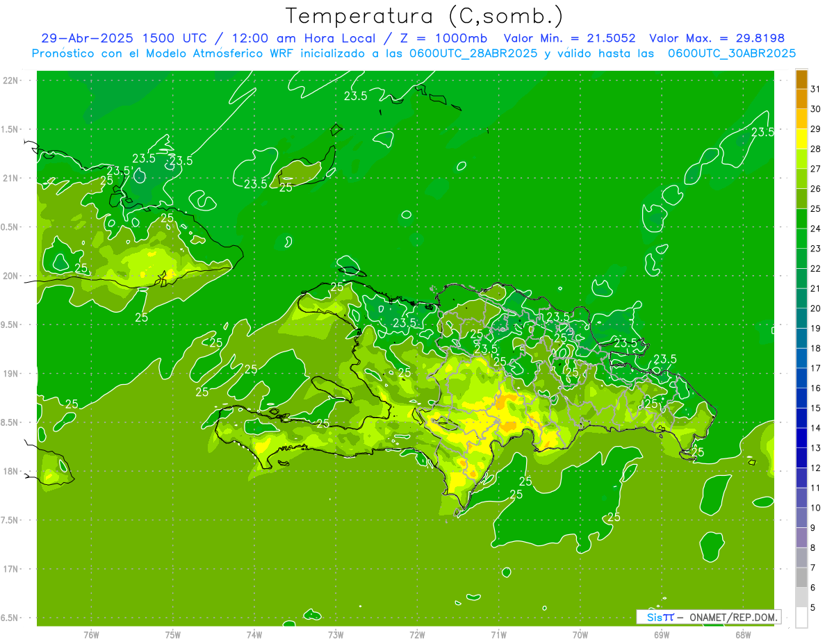This screenshot has height=644, width=834.
Task: Click the "12:00 am Hora Local" text
Action: 304,38
